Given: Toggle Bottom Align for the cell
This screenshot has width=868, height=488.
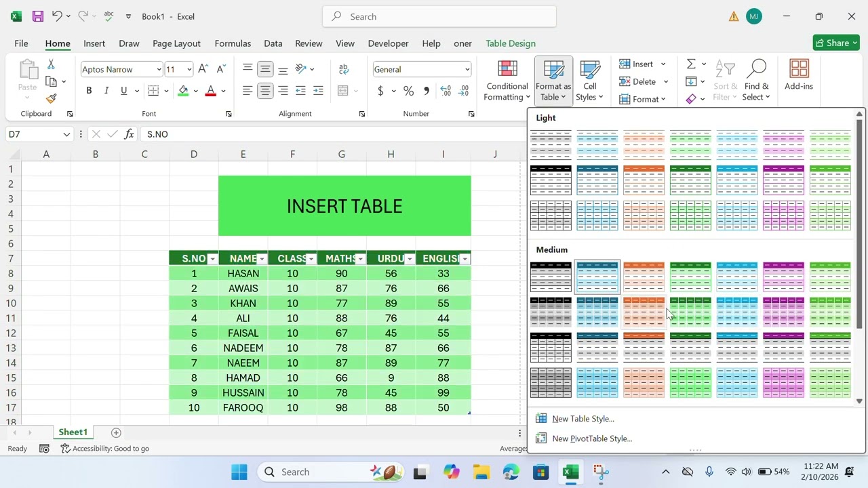Looking at the screenshot, I should tap(283, 69).
